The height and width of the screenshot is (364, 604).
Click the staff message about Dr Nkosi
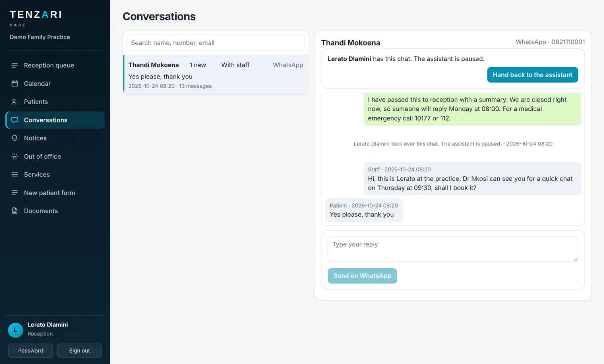(x=472, y=179)
